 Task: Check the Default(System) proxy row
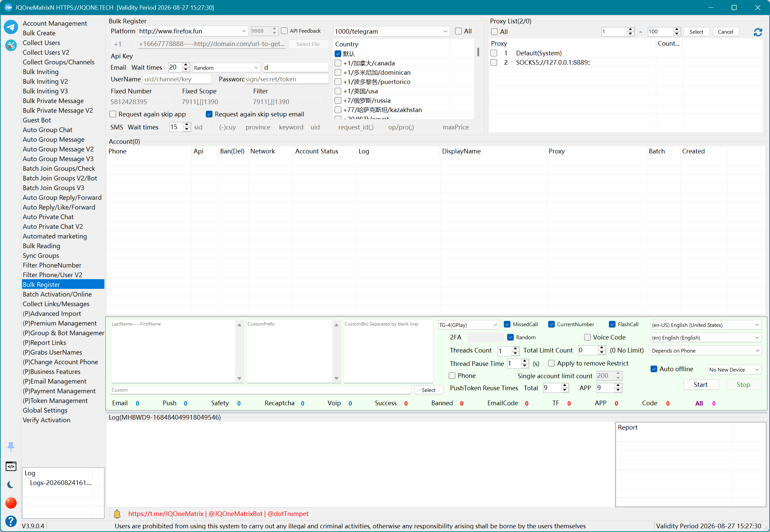(x=494, y=53)
